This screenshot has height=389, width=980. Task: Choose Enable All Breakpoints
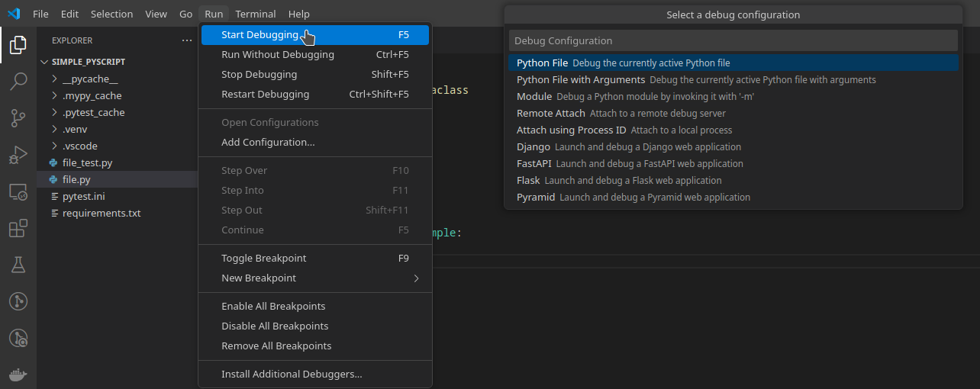coord(315,307)
